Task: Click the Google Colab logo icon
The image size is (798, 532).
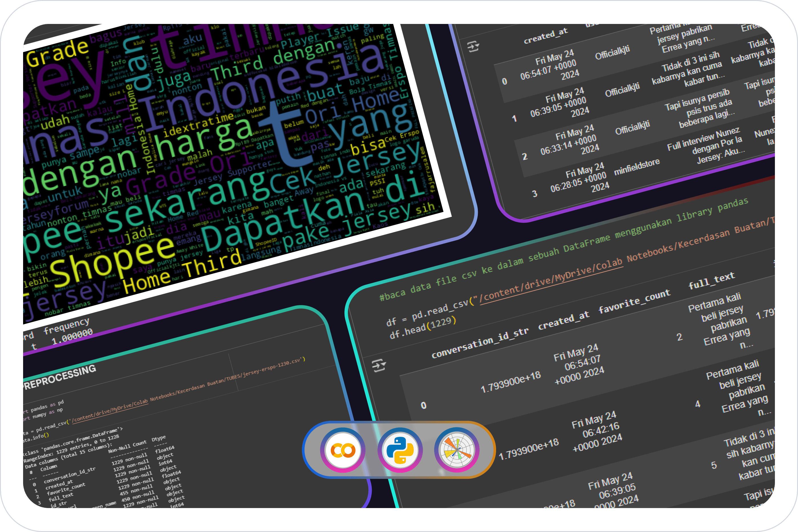Action: tap(343, 450)
